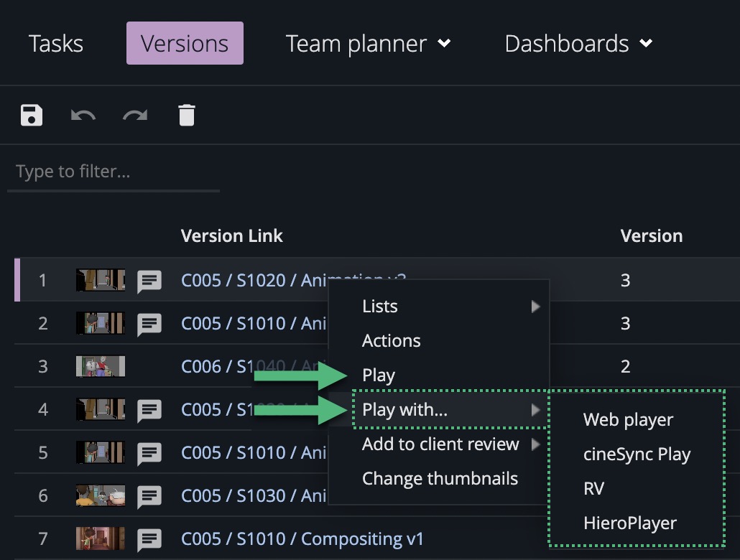This screenshot has height=560, width=740.
Task: Click the note icon beside C005 / S1030
Action: 149,496
